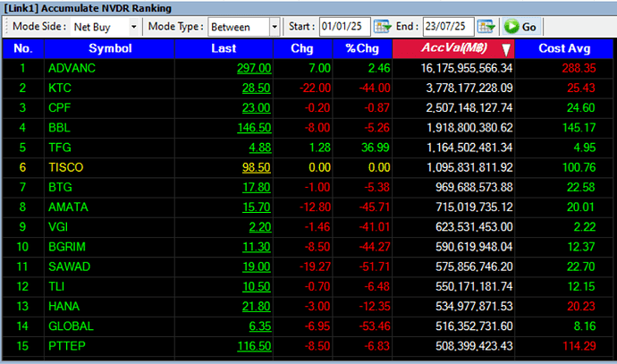
Task: Open last price link 297.00
Action: (x=254, y=69)
